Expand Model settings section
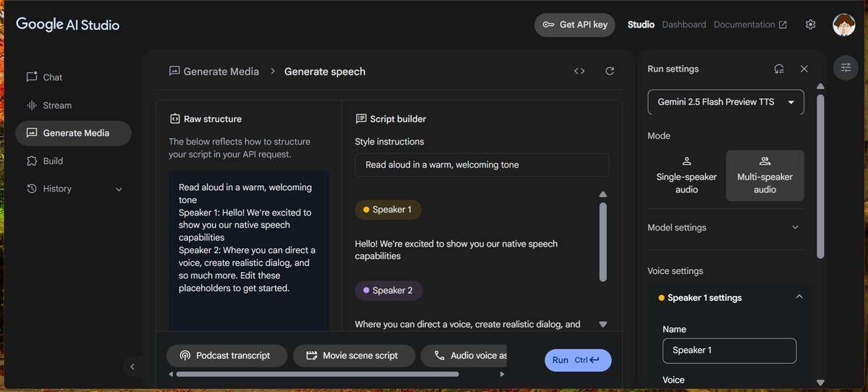Screen dimensions: 868x392 (726, 228)
